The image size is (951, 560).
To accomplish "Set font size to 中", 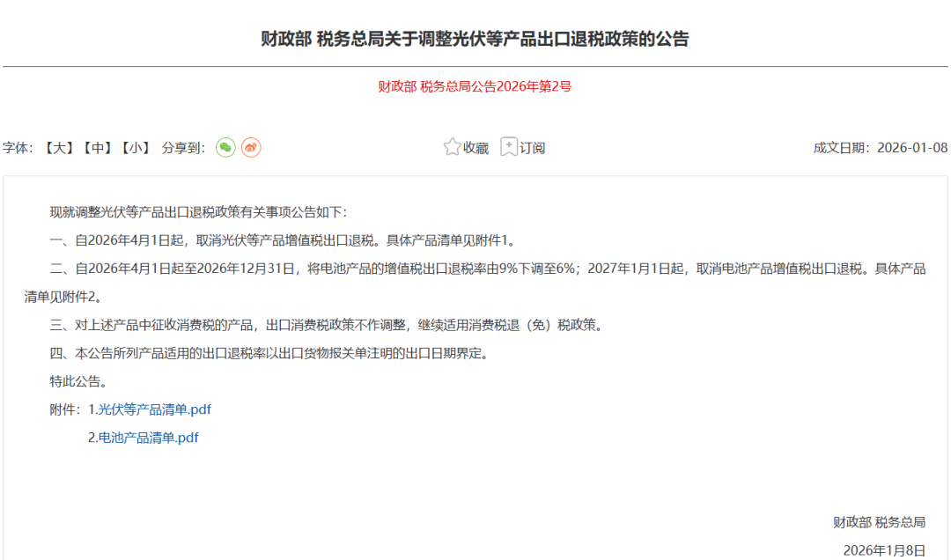I will point(98,148).
